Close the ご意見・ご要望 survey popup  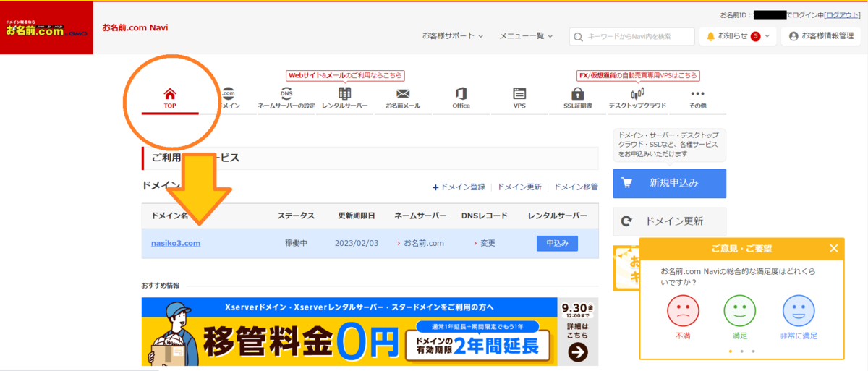tap(833, 248)
